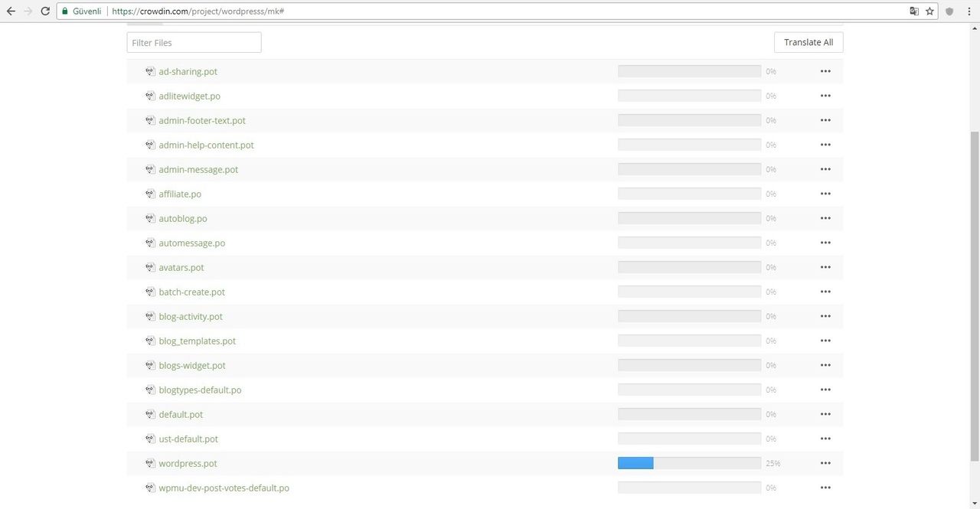Screen dimensions: 980x509
Task: Click the file icon beside batch-create.pot
Action: (x=150, y=292)
